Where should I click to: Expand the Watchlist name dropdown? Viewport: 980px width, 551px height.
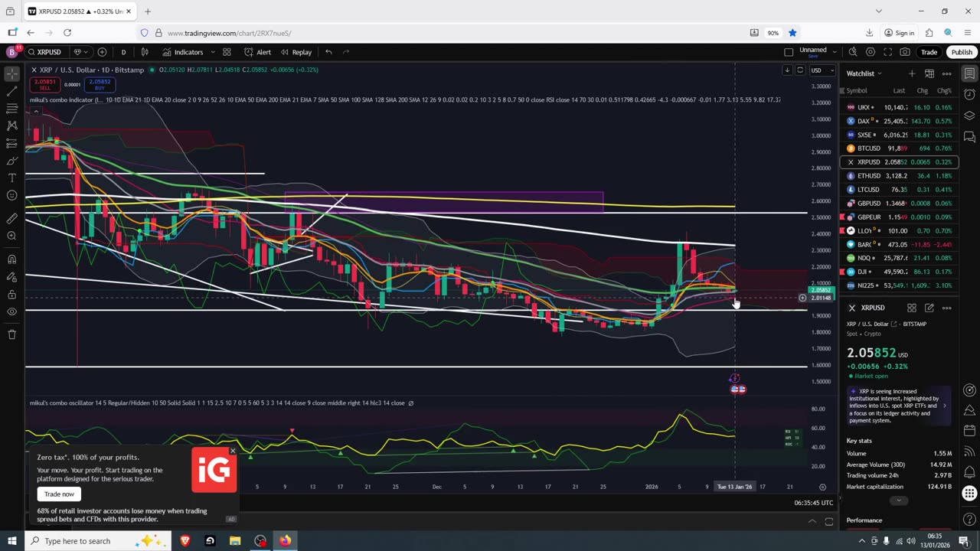tap(864, 73)
